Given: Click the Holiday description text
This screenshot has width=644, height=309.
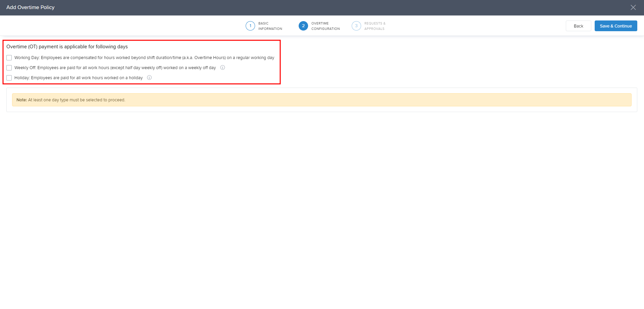Looking at the screenshot, I should point(79,78).
